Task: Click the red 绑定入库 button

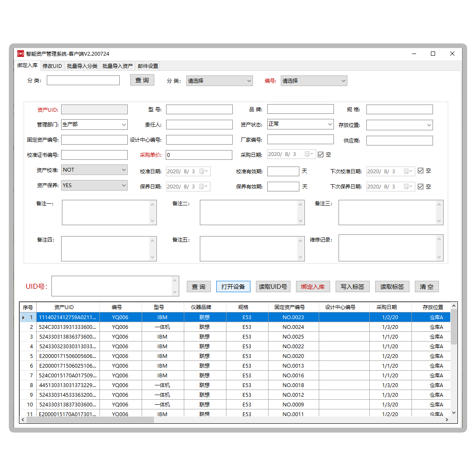Action: [312, 287]
